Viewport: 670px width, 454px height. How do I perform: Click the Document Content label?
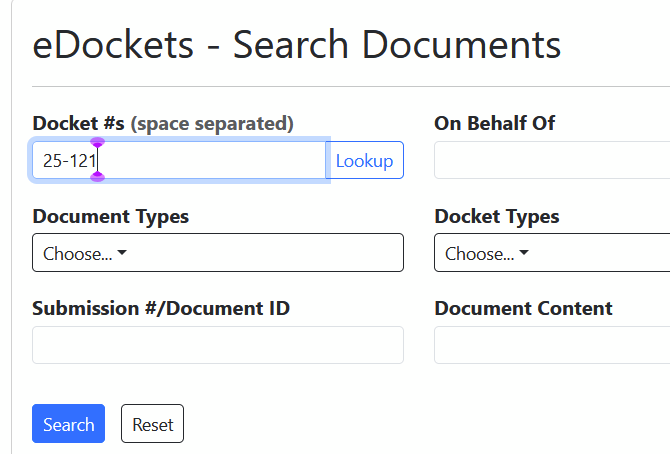click(x=523, y=308)
